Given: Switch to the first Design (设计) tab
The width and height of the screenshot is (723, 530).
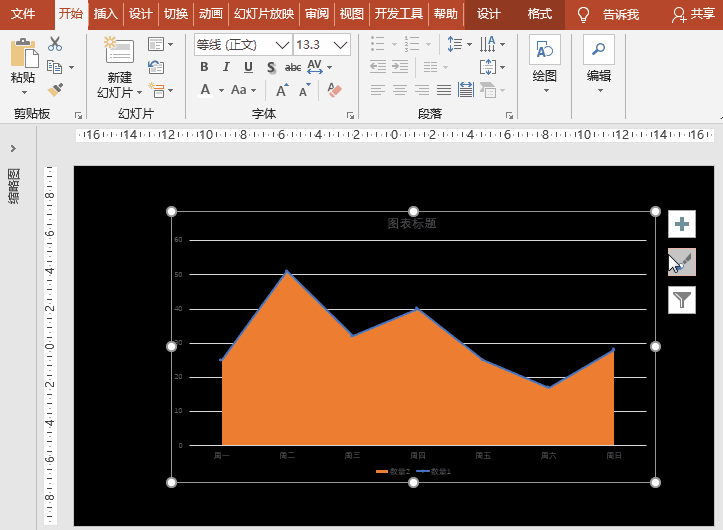Looking at the screenshot, I should [x=141, y=14].
